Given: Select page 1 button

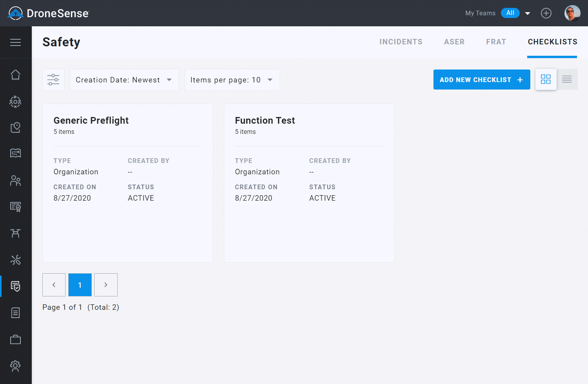Looking at the screenshot, I should (x=80, y=285).
